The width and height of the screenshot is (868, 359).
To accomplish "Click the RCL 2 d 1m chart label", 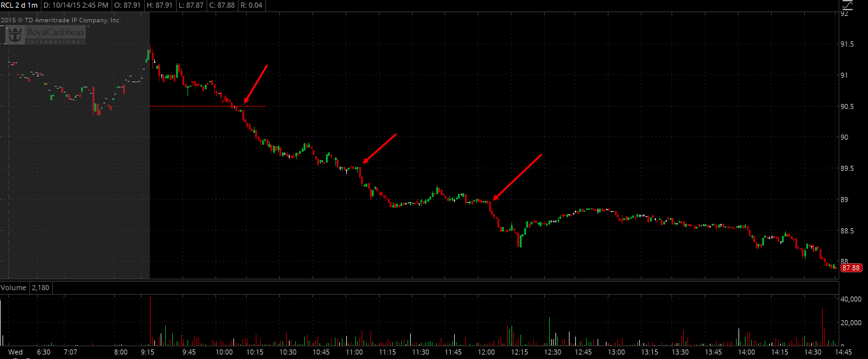I will [19, 5].
